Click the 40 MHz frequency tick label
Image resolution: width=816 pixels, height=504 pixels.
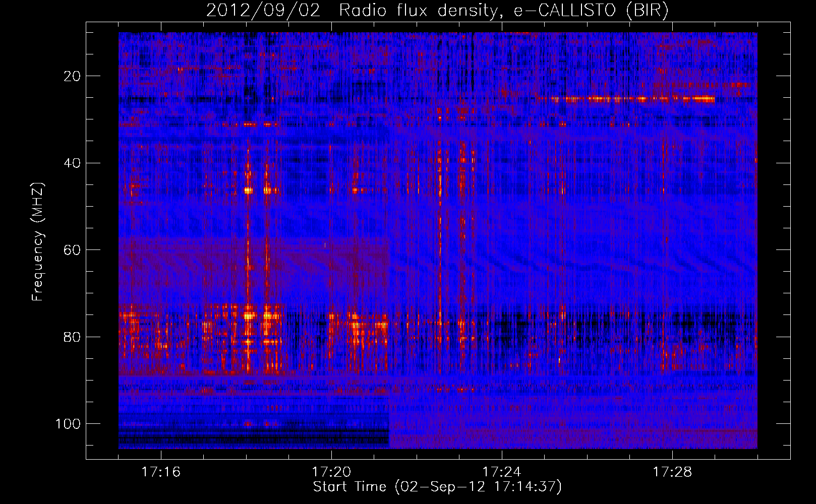click(73, 163)
